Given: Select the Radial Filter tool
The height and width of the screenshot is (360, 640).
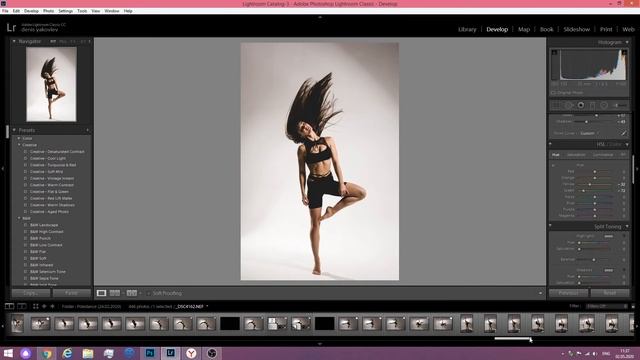Looking at the screenshot, I should point(604,105).
